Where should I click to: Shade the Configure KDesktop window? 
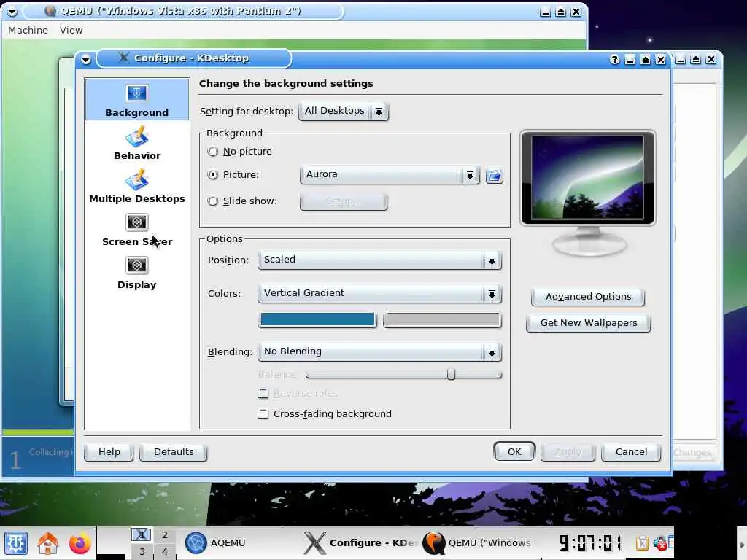(645, 60)
